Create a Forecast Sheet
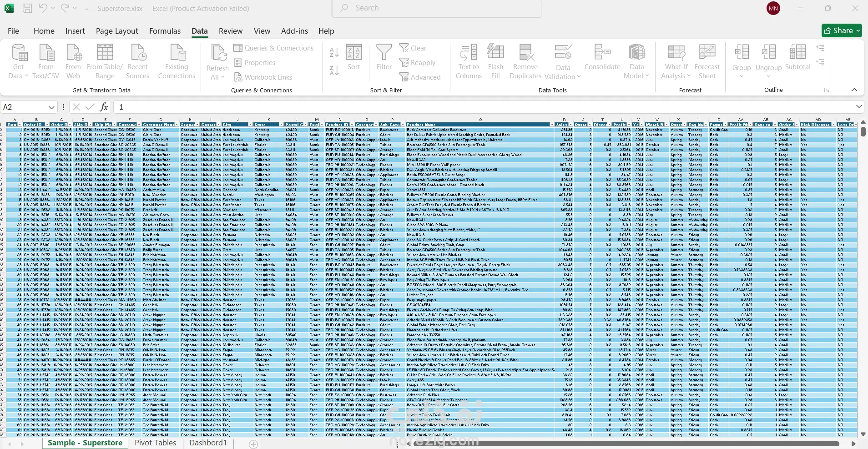Screen dimensions: 868x449 click(x=707, y=61)
